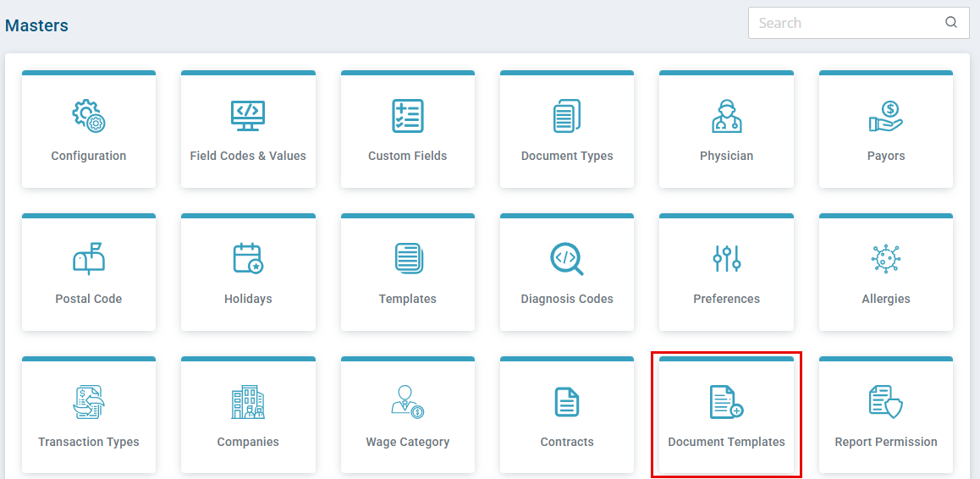
Task: Click the Holidays label
Action: [x=248, y=299]
